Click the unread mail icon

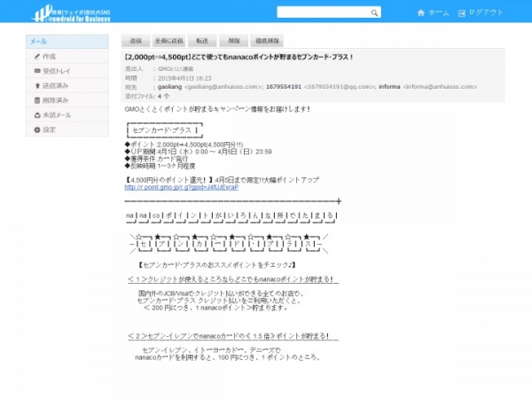(x=37, y=115)
